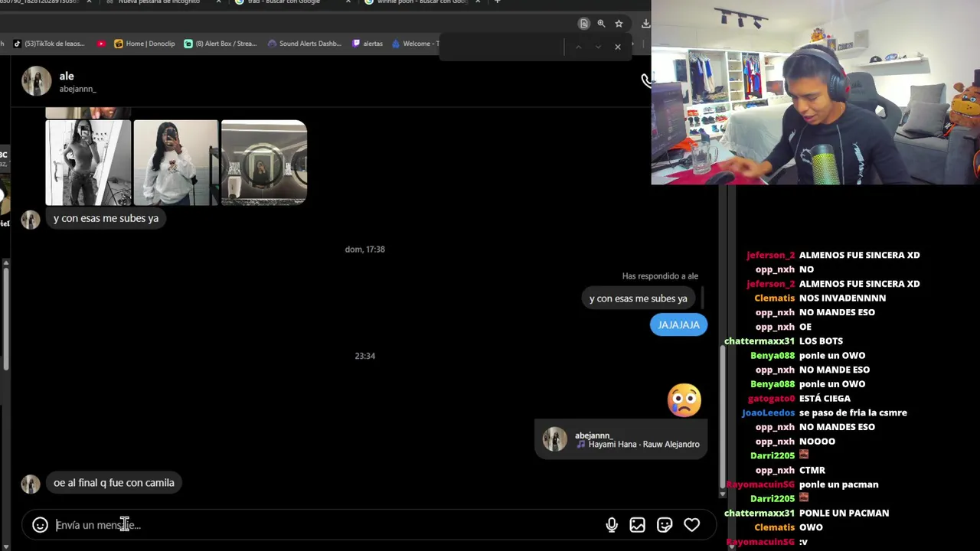Click username gatogato0 in stream chat

click(x=771, y=398)
